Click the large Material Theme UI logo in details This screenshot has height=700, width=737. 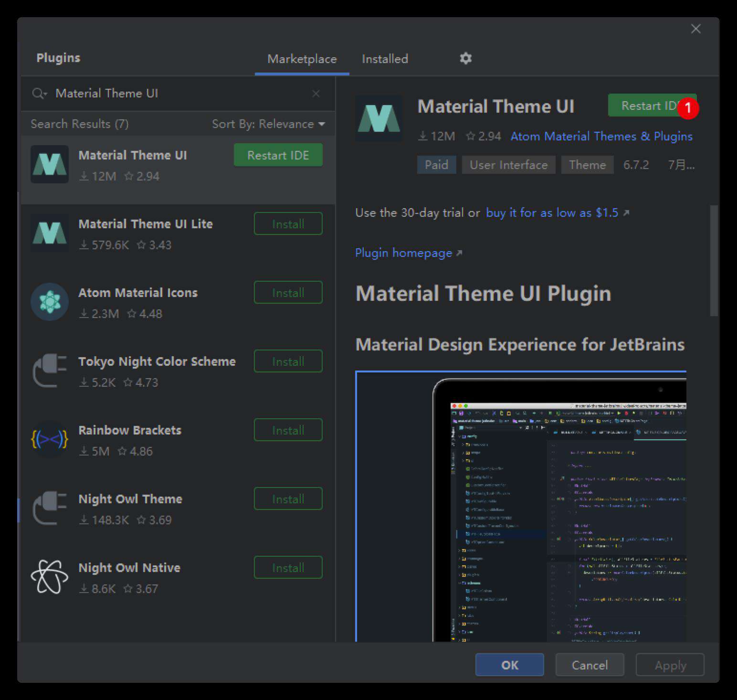pos(379,118)
